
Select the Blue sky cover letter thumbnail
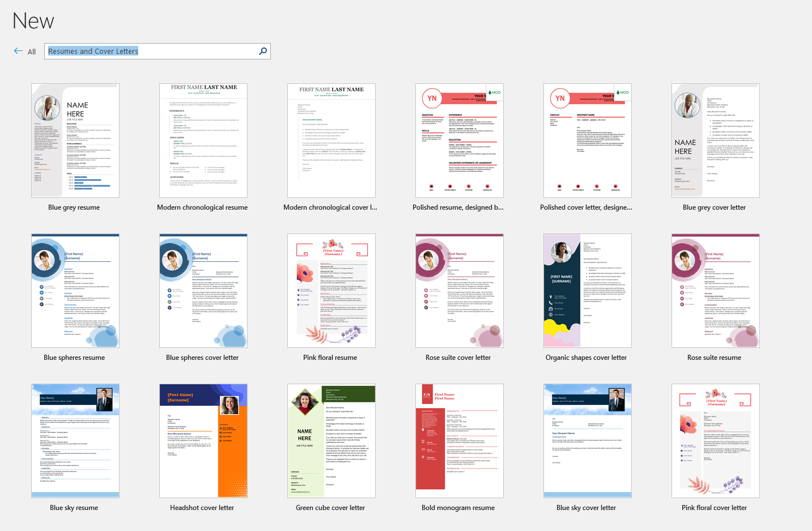pos(588,441)
